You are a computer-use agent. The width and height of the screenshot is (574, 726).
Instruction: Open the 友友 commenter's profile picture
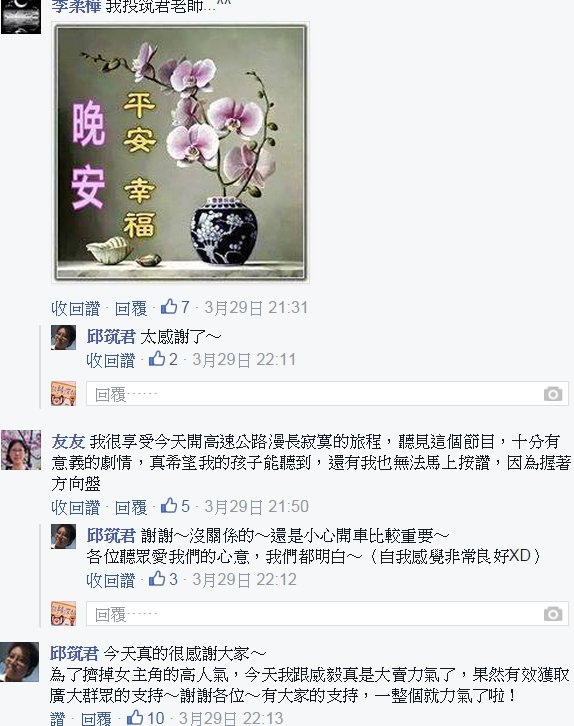[20, 450]
